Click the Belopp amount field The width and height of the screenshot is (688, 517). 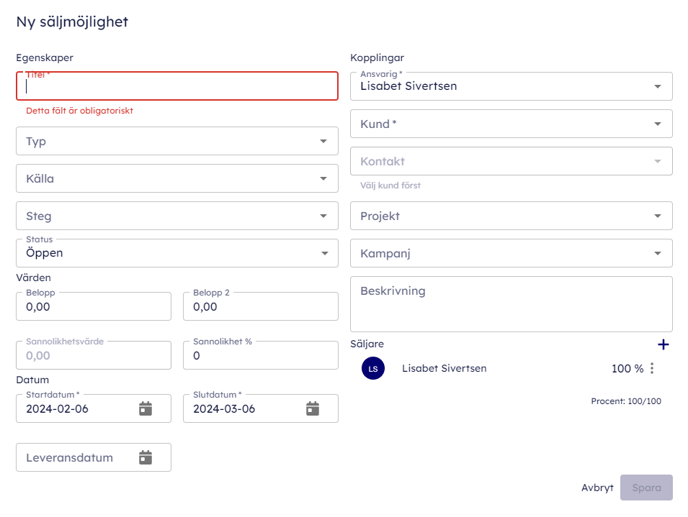click(x=93, y=308)
